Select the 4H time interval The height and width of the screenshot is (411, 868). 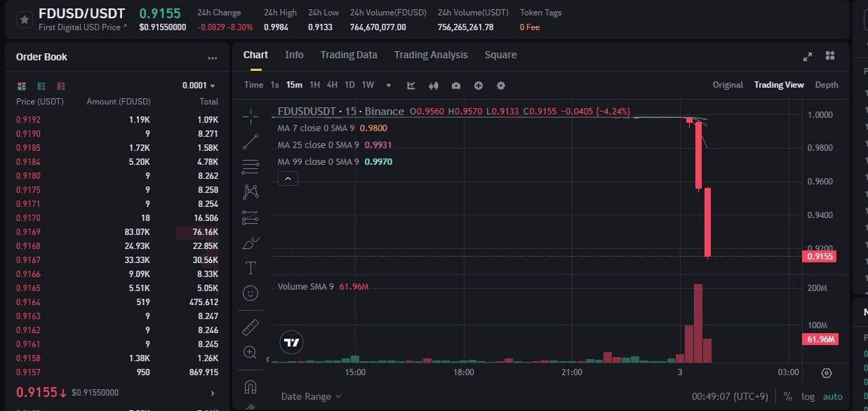tap(332, 85)
